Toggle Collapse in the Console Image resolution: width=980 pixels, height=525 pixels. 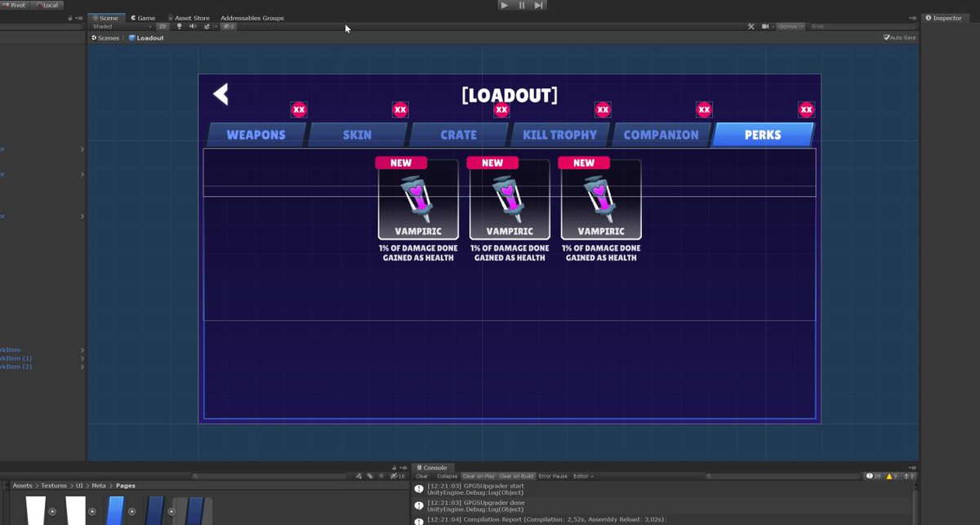[447, 476]
